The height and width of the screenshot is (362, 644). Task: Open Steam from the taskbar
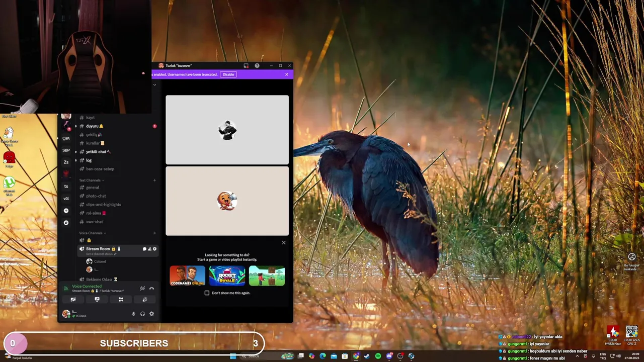pos(367,356)
